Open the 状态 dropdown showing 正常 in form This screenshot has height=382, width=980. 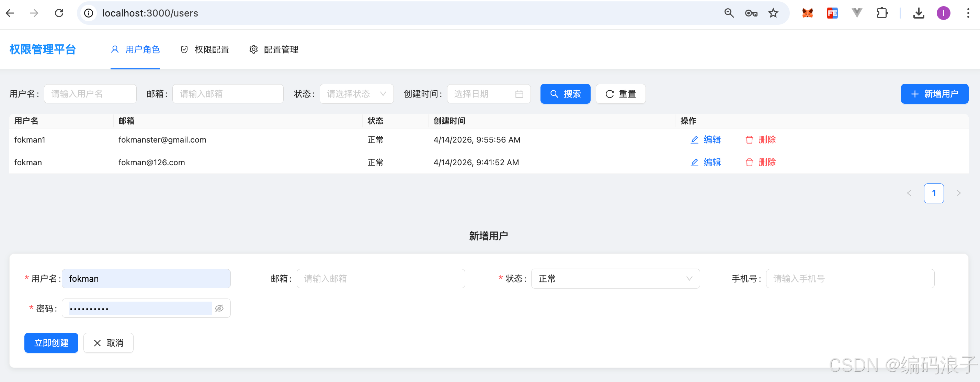click(615, 279)
